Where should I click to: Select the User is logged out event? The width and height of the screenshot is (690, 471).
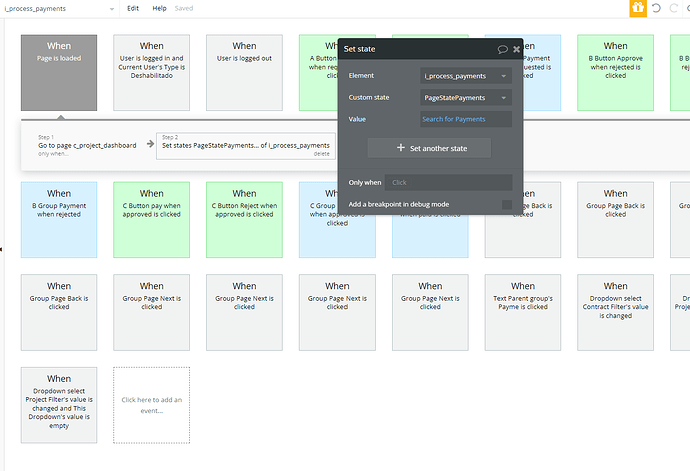[x=244, y=73]
